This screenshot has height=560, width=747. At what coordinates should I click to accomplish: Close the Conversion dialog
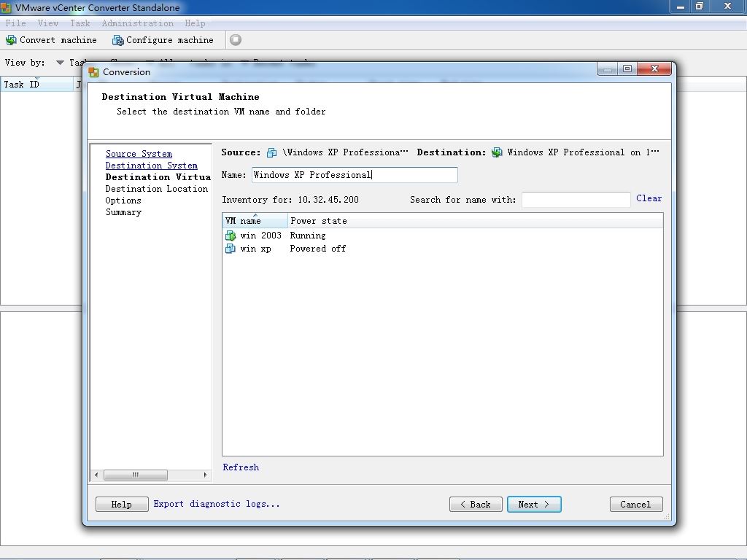pos(654,69)
